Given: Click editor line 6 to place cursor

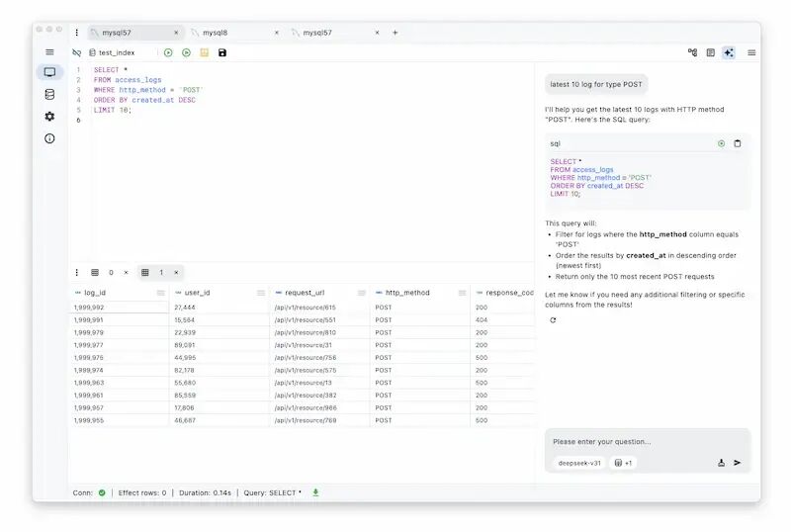Looking at the screenshot, I should [312, 120].
